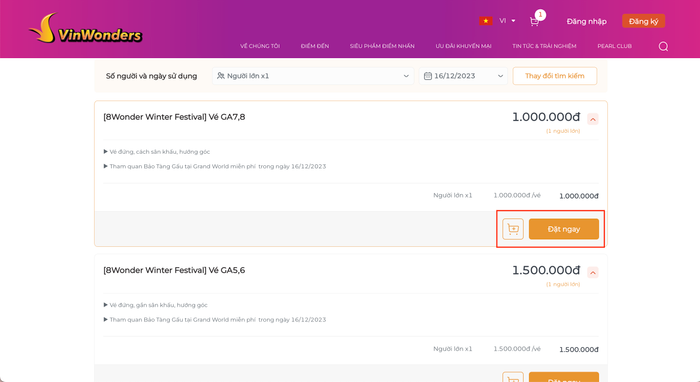This screenshot has width=700, height=382.
Task: Click the VinWonders logo
Action: click(86, 29)
